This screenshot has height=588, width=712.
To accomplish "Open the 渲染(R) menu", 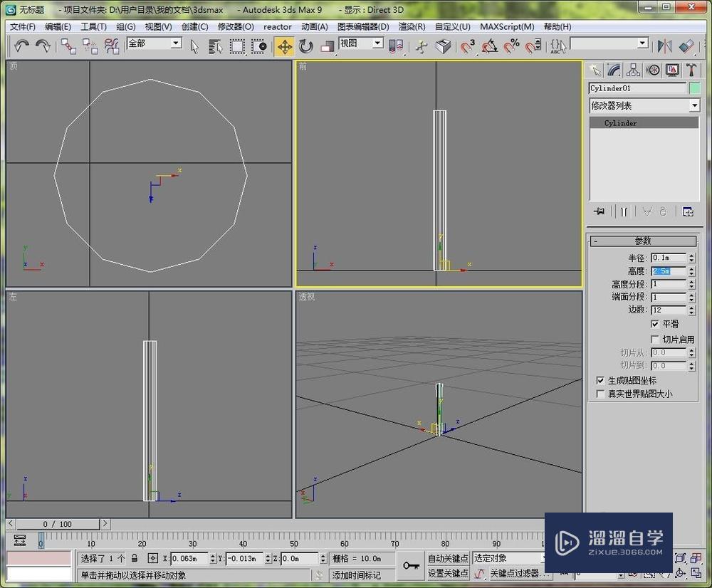I will (x=412, y=27).
